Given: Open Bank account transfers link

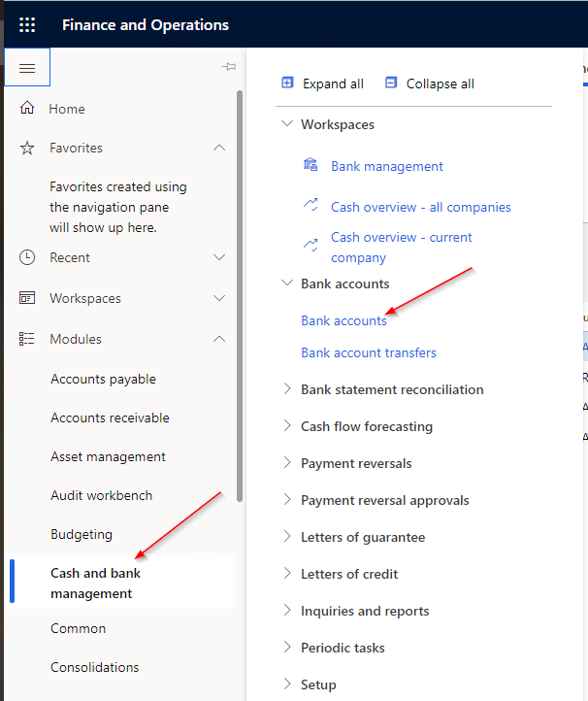Looking at the screenshot, I should click(x=369, y=352).
